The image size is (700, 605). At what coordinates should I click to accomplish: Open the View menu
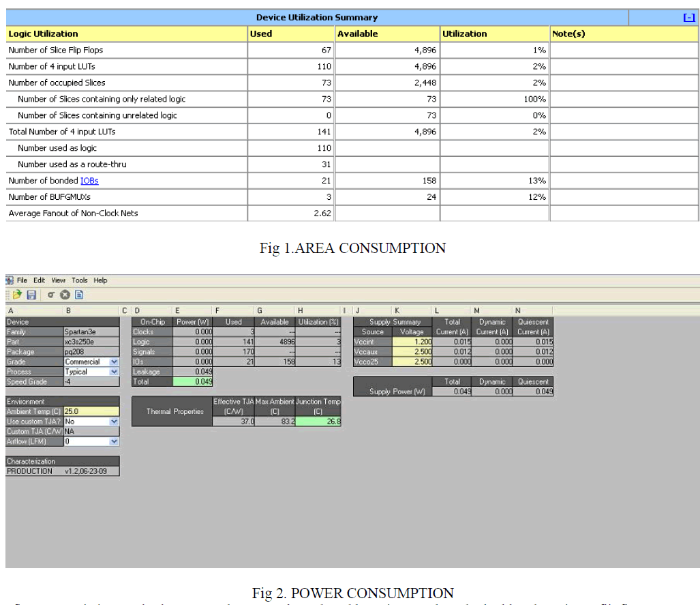point(59,280)
